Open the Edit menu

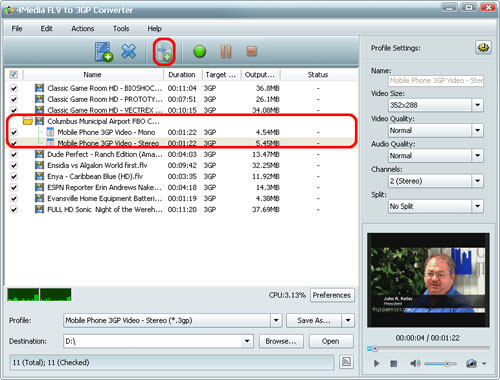click(46, 28)
